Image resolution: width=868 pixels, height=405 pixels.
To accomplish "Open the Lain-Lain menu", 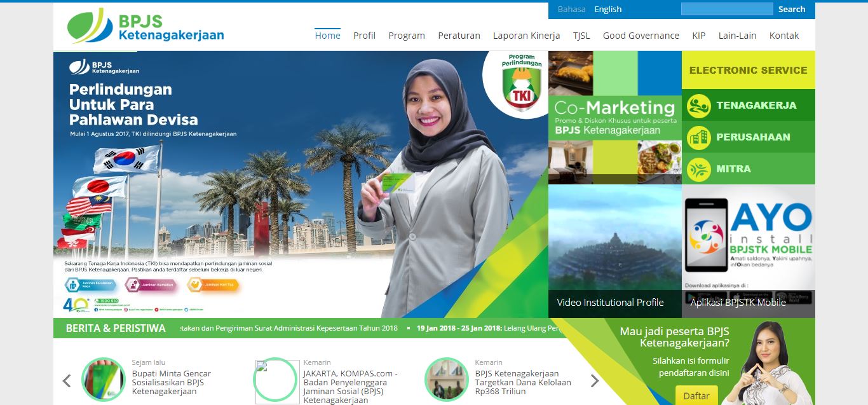I will point(738,36).
